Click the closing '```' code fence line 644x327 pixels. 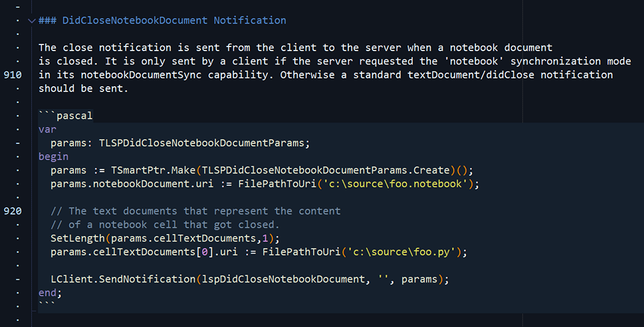point(47,305)
